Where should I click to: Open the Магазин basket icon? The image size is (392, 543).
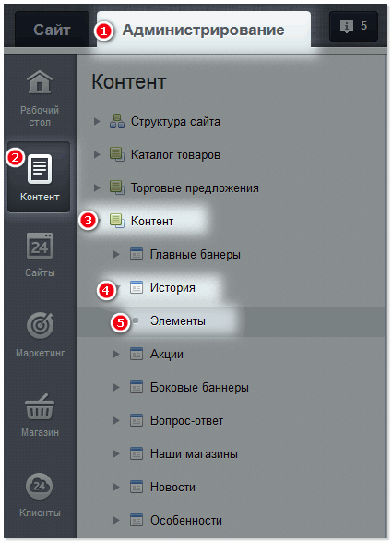(x=40, y=406)
